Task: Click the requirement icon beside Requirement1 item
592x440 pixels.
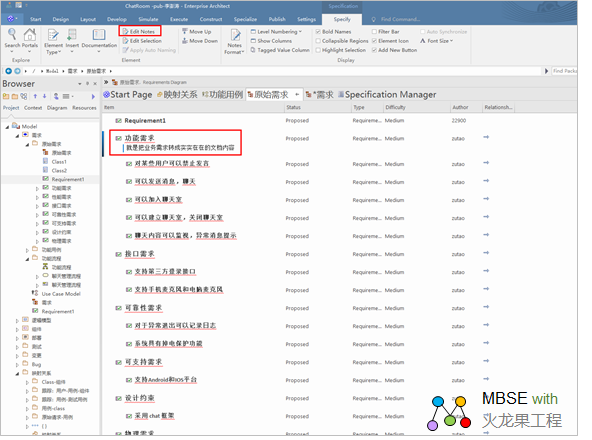Action: (x=118, y=120)
